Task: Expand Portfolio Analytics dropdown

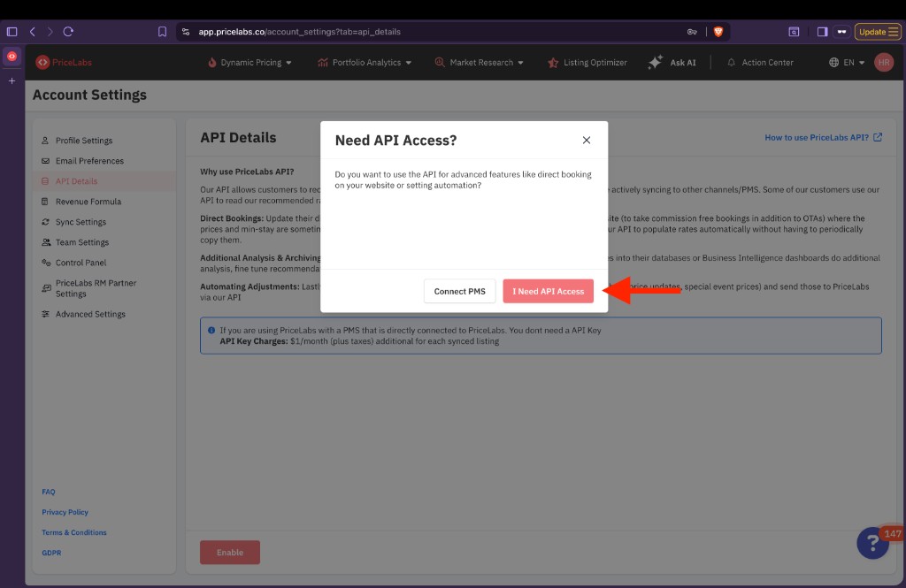Action: [365, 63]
